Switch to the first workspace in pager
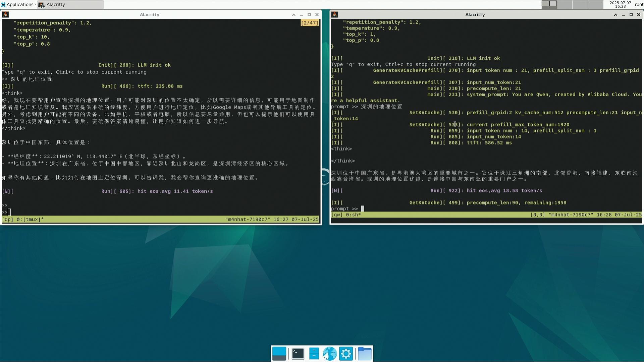The image size is (644, 362). (549, 4)
